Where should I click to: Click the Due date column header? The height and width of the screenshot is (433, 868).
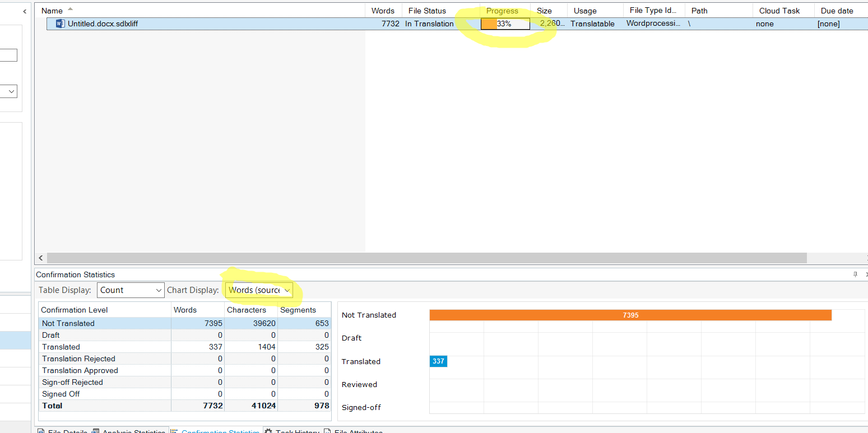(837, 11)
